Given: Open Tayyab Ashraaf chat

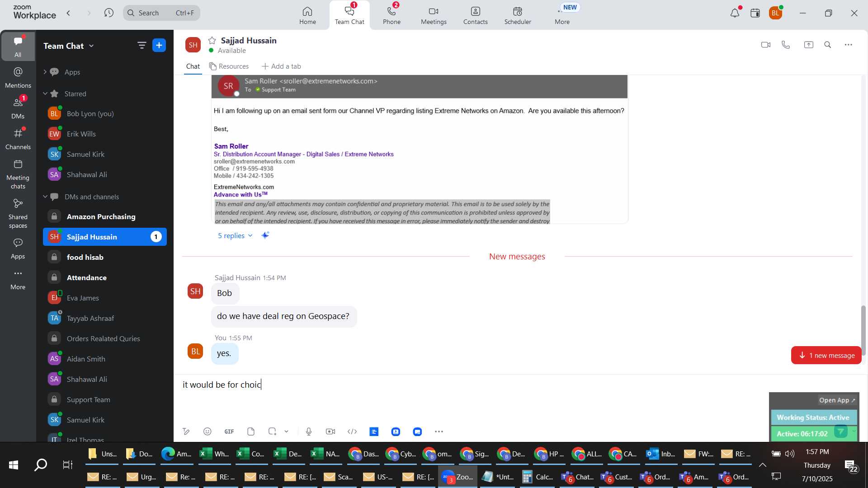Looking at the screenshot, I should coord(105,318).
